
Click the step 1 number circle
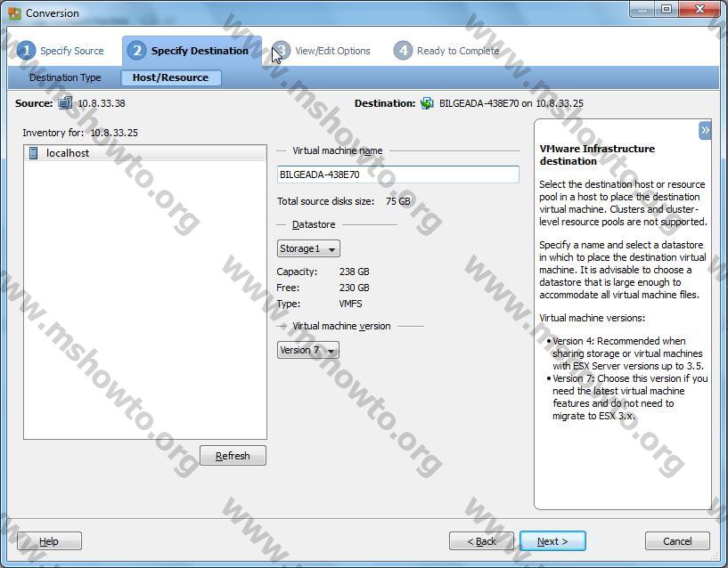26,51
